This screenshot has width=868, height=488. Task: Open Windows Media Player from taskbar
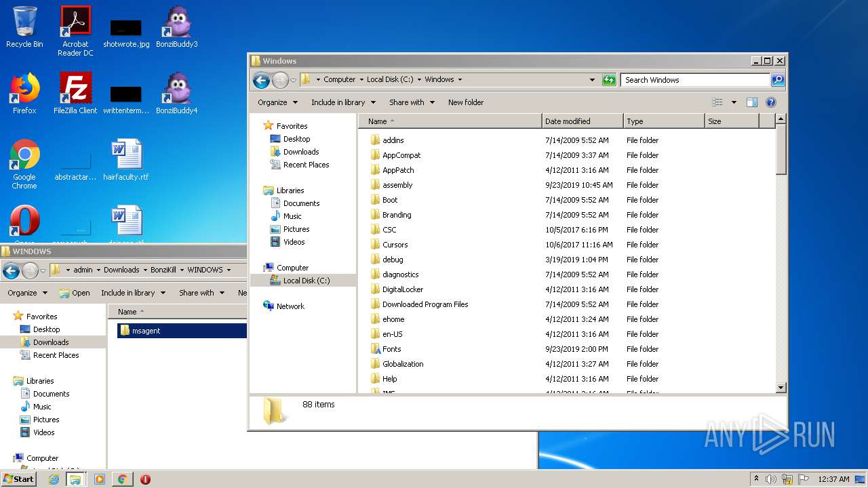point(100,479)
